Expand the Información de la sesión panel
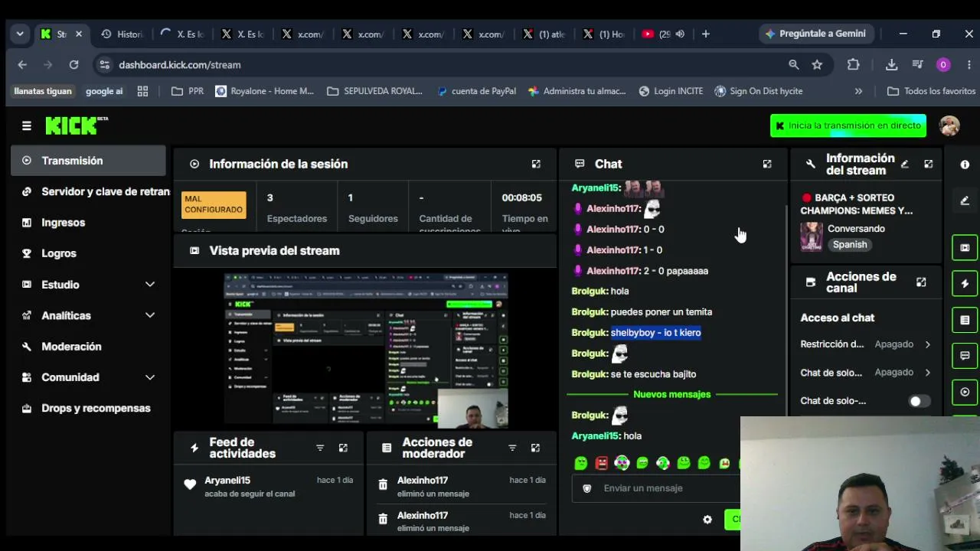Screen dimensions: 980x551 tap(536, 164)
